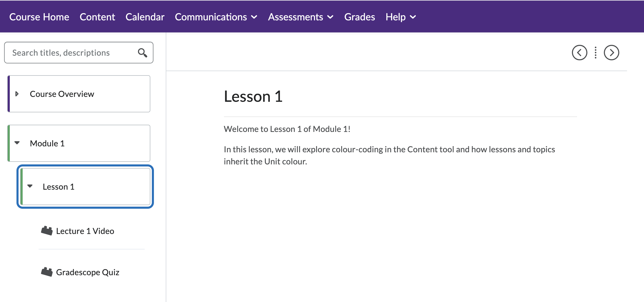
Task: Click the Gradescope Quiz brick icon
Action: pyautogui.click(x=47, y=272)
